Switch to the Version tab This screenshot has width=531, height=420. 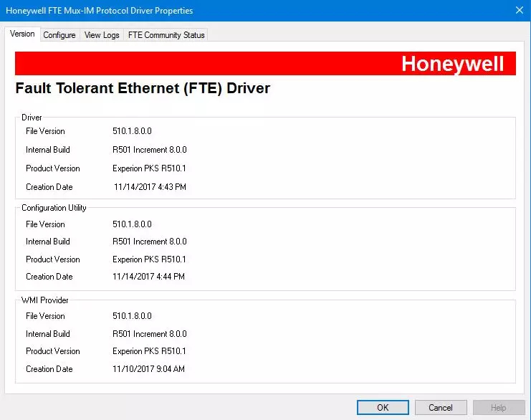(x=22, y=34)
